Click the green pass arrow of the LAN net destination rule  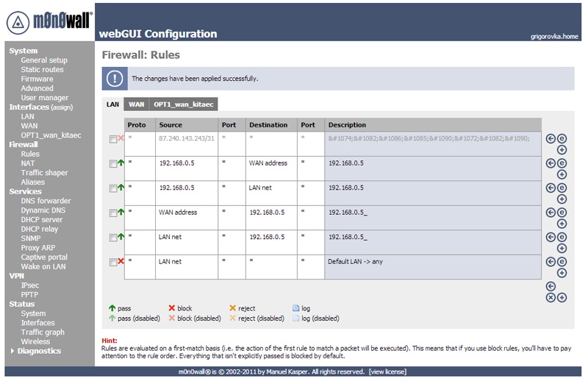click(x=121, y=188)
